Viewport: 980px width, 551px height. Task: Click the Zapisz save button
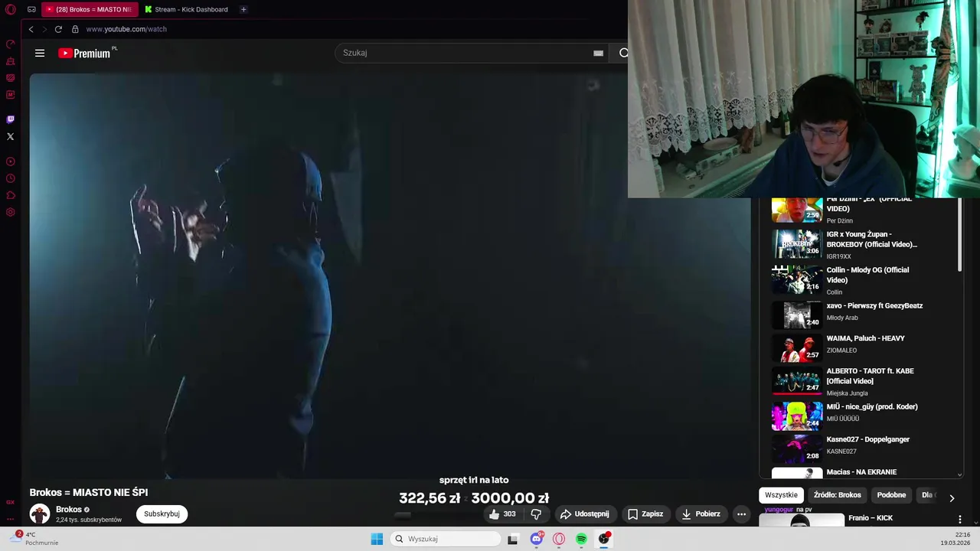click(645, 514)
